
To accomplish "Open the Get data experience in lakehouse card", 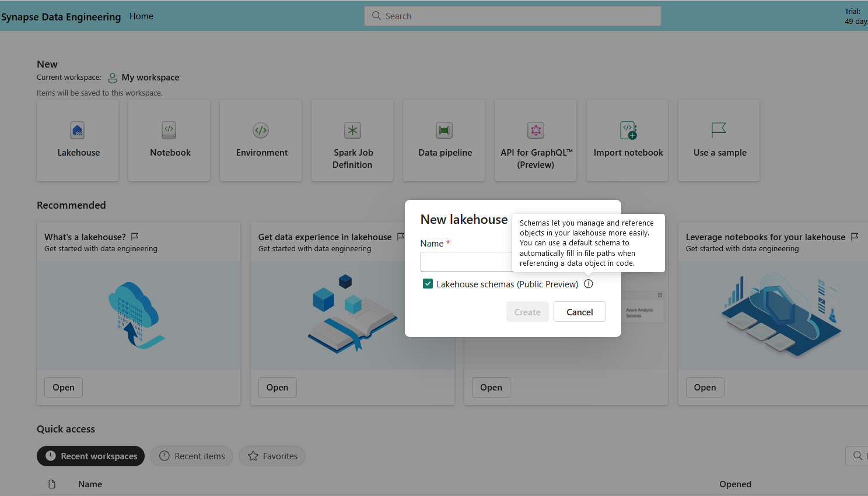I will (x=277, y=387).
